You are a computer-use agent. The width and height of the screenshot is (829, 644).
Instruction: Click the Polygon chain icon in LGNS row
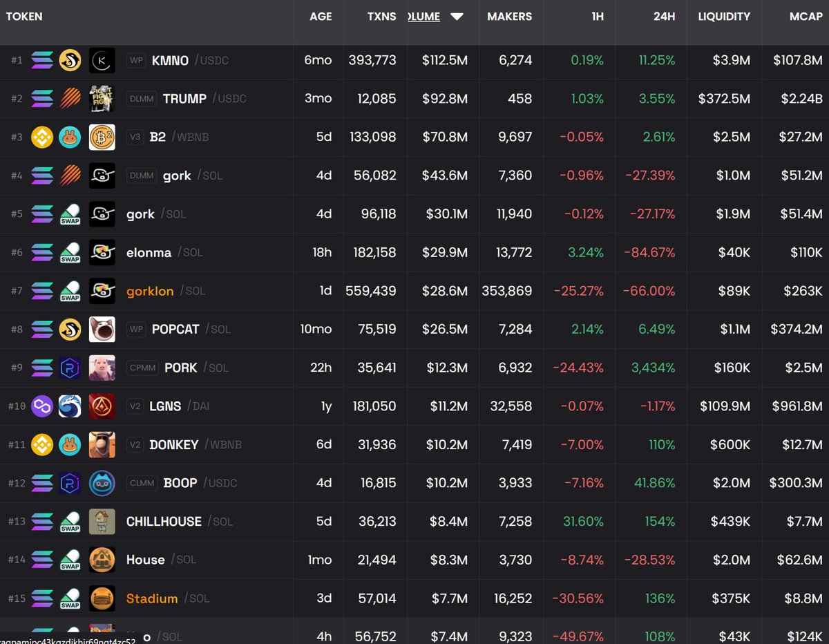[x=41, y=406]
